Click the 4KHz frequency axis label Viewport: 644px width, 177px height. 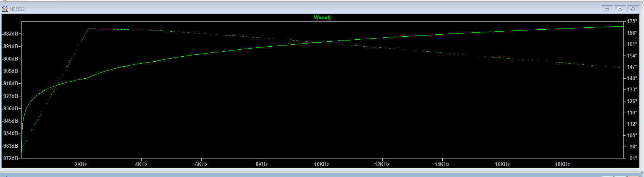(x=141, y=164)
